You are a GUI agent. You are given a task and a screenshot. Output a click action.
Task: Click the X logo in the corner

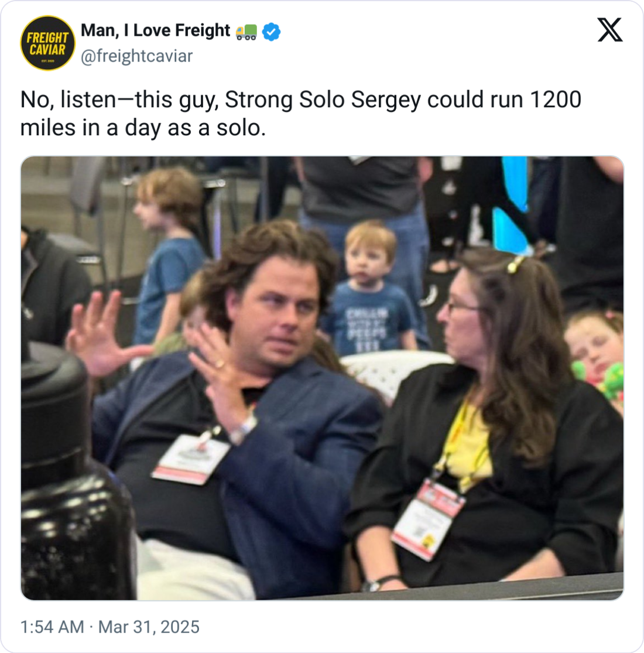click(x=610, y=29)
